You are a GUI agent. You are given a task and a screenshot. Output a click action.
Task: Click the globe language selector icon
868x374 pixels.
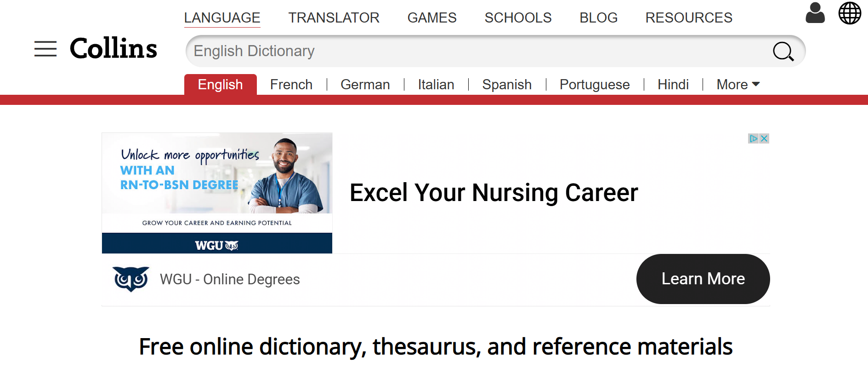(x=850, y=13)
